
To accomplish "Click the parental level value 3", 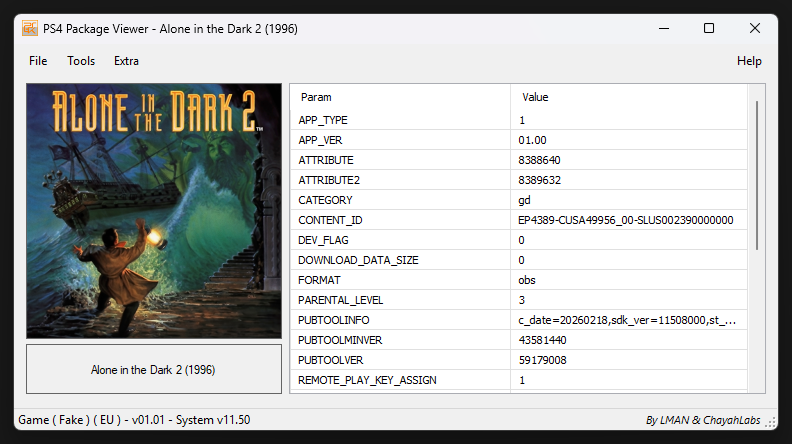I will [x=522, y=300].
